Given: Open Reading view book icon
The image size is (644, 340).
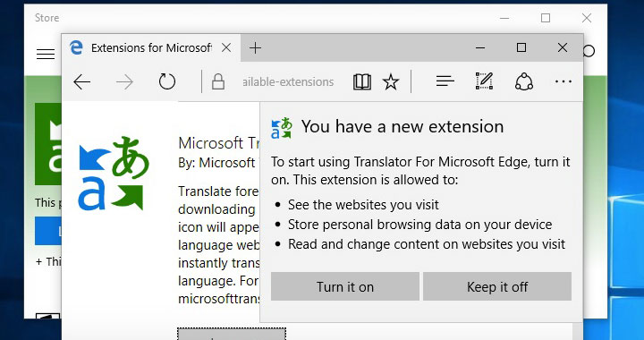Looking at the screenshot, I should click(362, 82).
